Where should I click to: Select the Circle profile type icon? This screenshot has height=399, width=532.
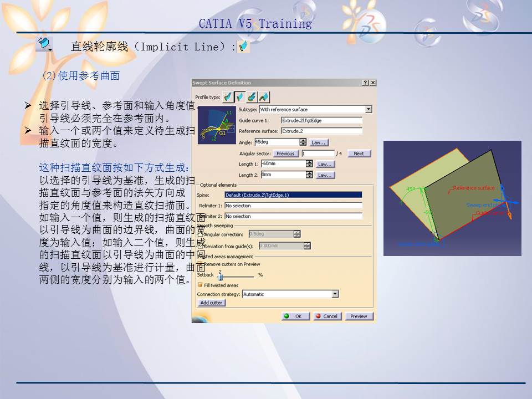pos(251,98)
